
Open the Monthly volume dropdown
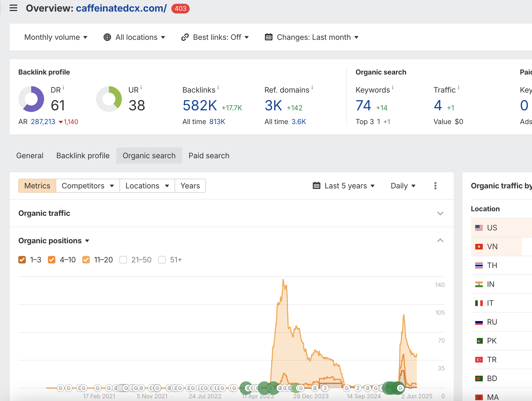click(56, 37)
